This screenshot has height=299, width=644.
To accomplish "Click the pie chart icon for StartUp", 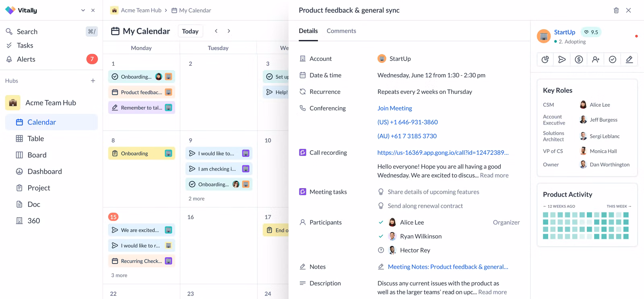I will click(545, 60).
